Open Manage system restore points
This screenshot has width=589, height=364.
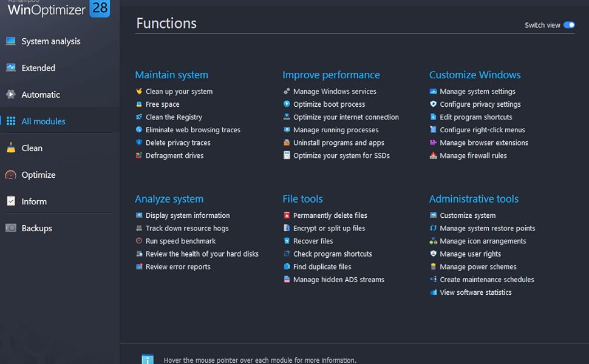pyautogui.click(x=487, y=229)
